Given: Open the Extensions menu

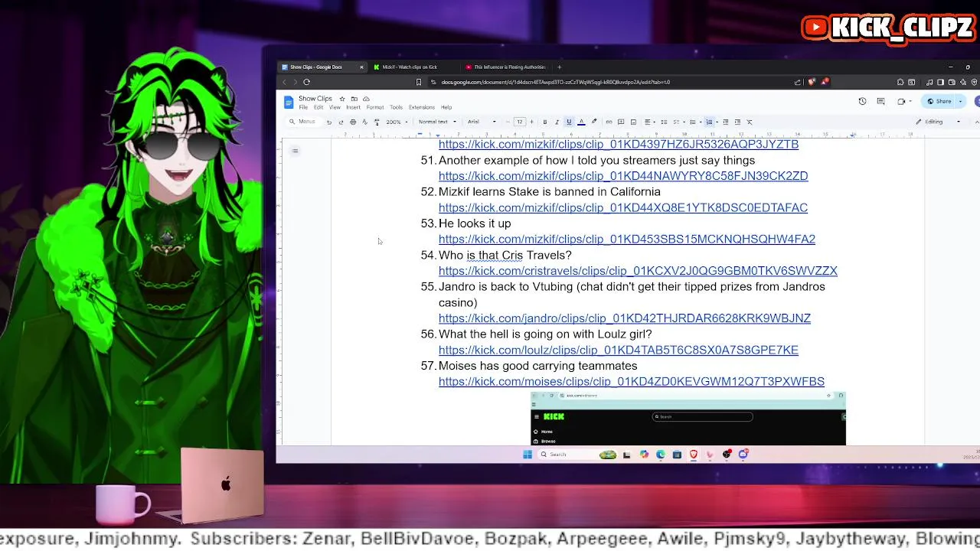Looking at the screenshot, I should (421, 107).
